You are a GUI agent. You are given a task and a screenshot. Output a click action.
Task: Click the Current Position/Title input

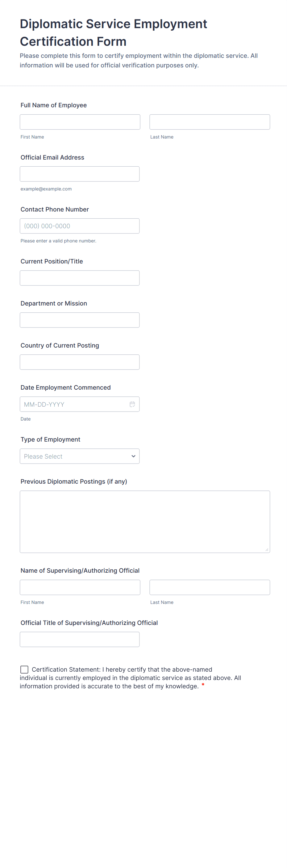[79, 278]
